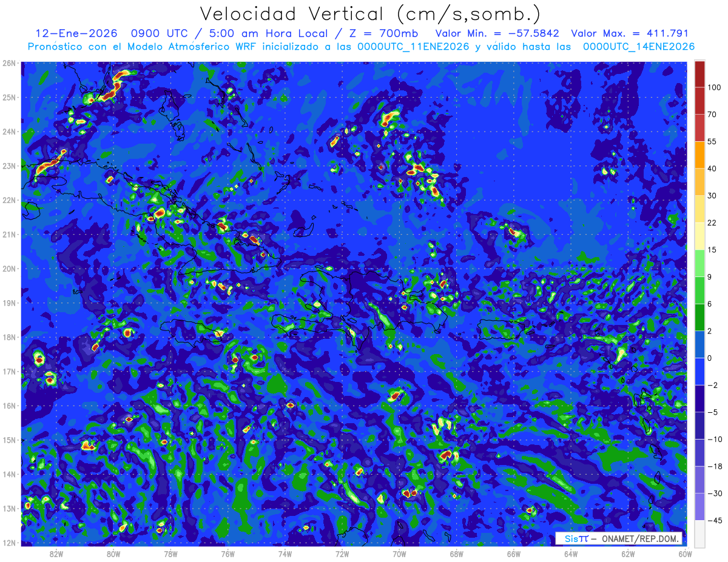Click the longitude label '76W'
The height and width of the screenshot is (562, 728).
tap(228, 554)
